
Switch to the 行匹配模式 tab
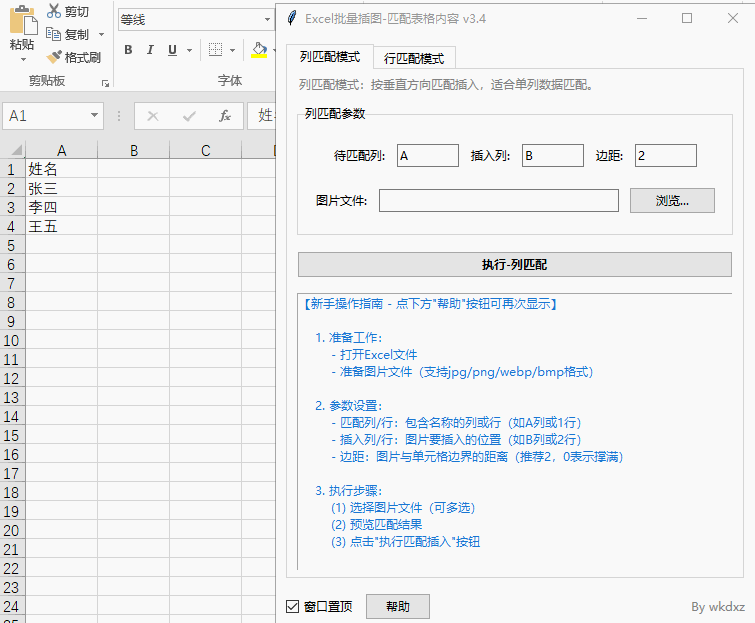(414, 58)
